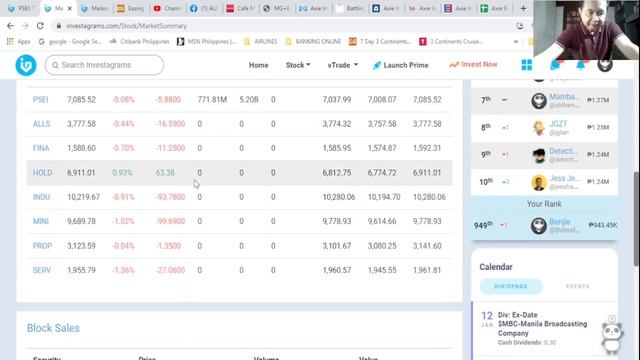Click the MBC Manila Broadcasting dividend entry
This screenshot has height=360, width=640.
click(543, 329)
